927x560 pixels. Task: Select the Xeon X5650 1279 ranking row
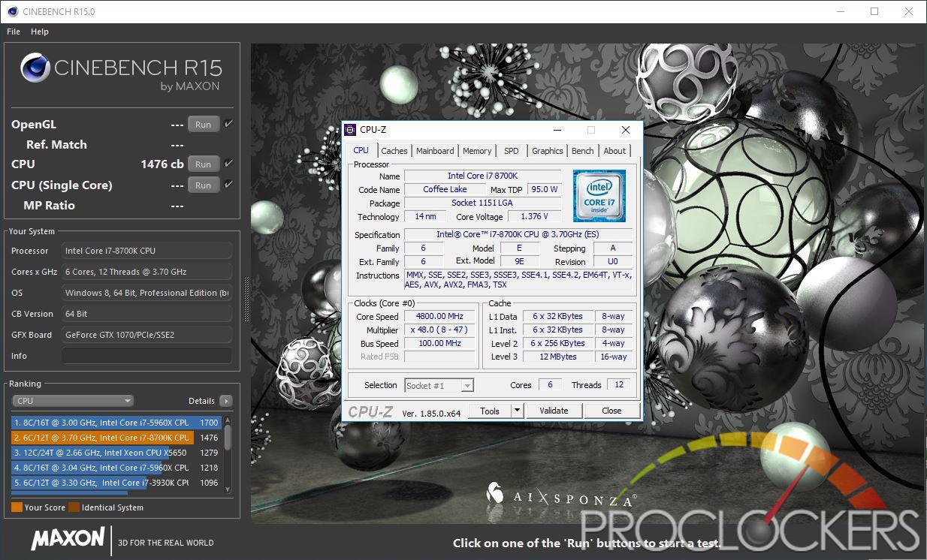tap(116, 453)
